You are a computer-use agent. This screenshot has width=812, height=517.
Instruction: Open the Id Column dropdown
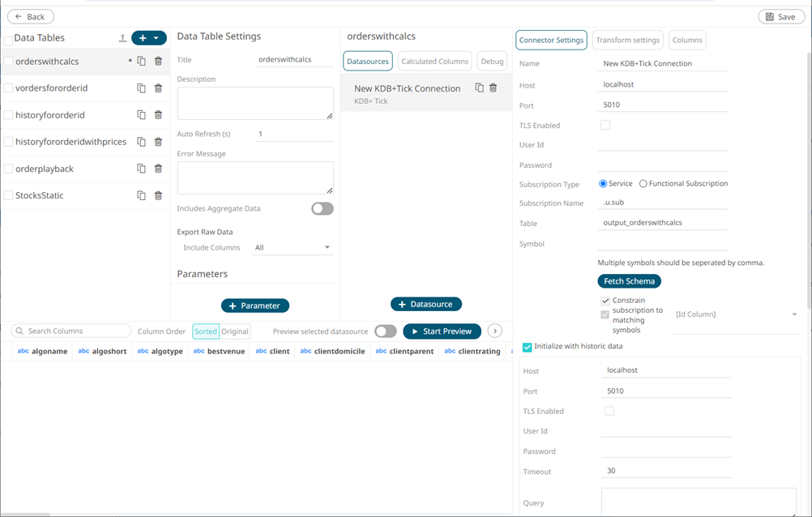point(736,314)
